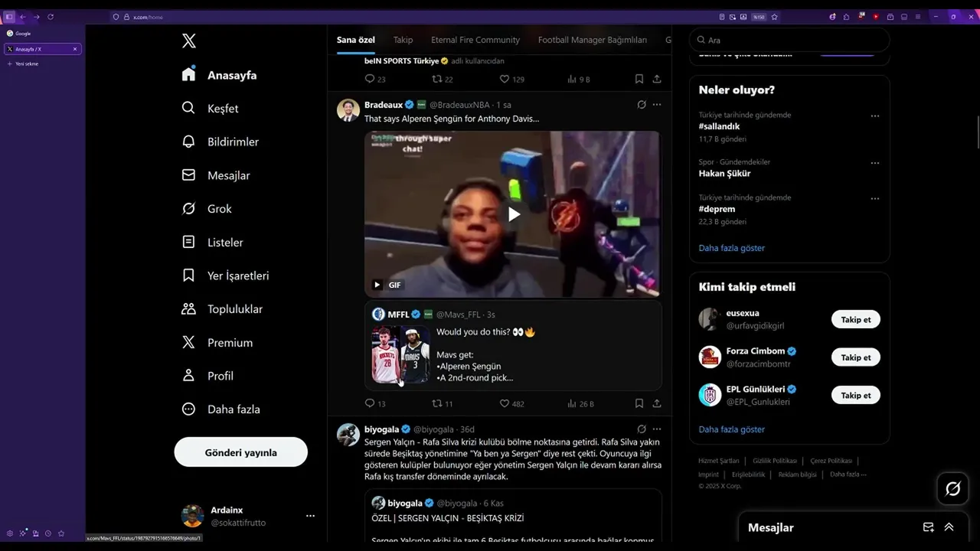Reload the page in browser toolbar
980x551 pixels.
coord(51,17)
